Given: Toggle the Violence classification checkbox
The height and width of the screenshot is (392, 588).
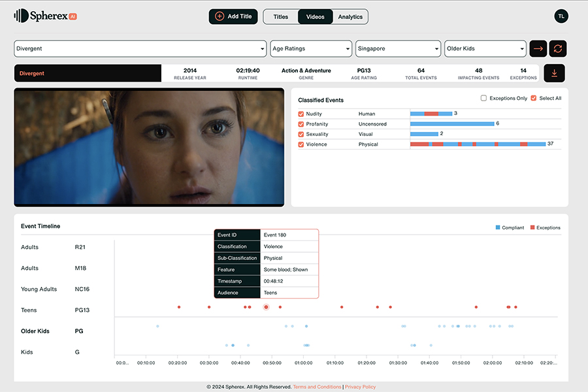Looking at the screenshot, I should 301,144.
